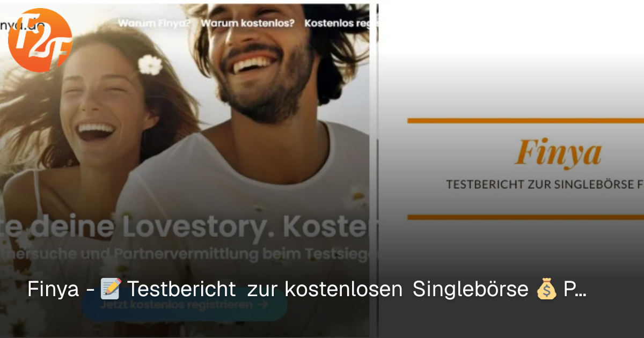Click the lower orange divider line

525,217
